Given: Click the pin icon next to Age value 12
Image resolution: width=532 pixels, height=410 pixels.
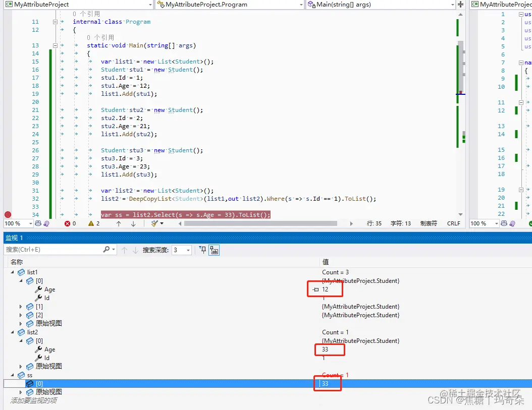Looking at the screenshot, I should (315, 289).
